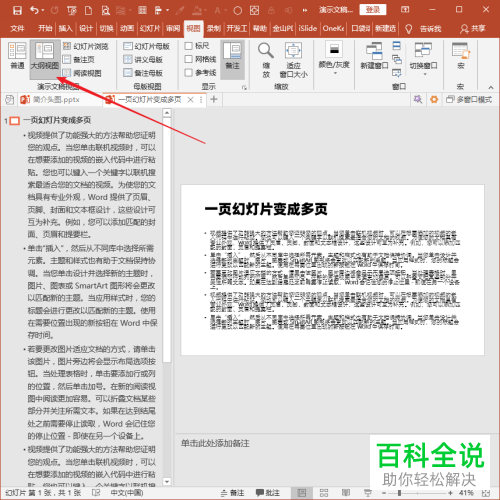Open 备注页 Notes Page view
The image size is (500, 500).
(x=79, y=59)
